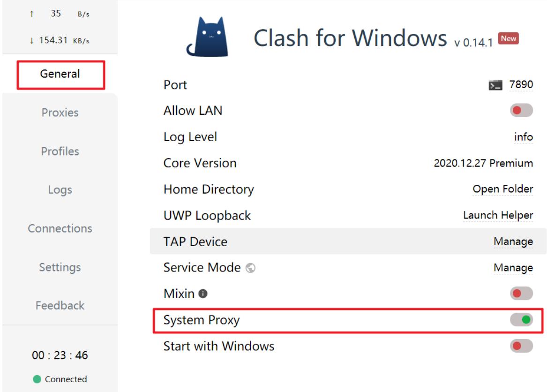Image resolution: width=547 pixels, height=392 pixels.
Task: Open Settings from the sidebar
Action: click(60, 267)
